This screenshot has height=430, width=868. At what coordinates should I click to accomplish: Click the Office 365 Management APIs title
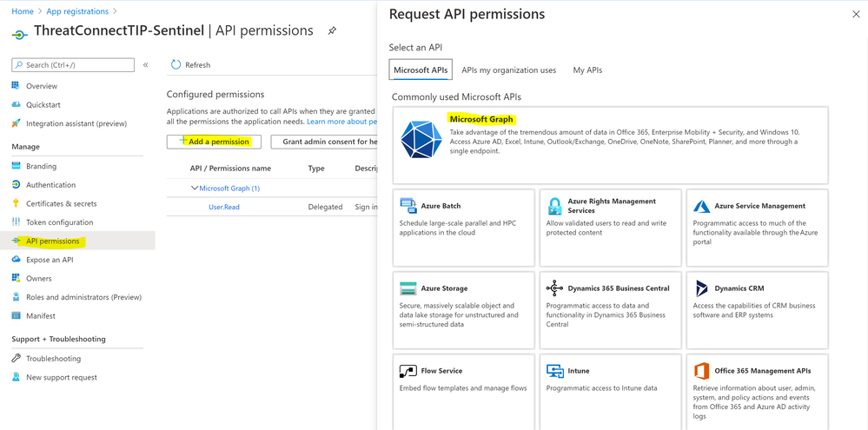763,371
